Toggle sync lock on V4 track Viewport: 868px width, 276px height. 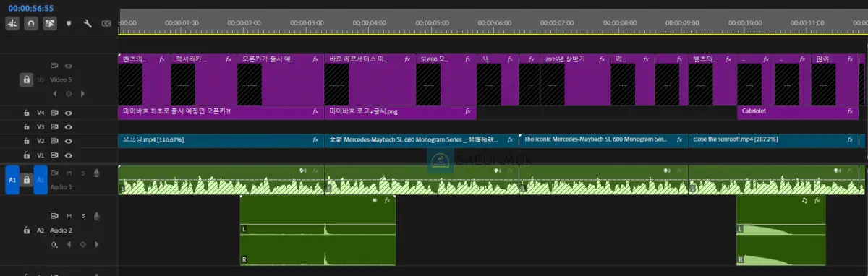point(55,113)
